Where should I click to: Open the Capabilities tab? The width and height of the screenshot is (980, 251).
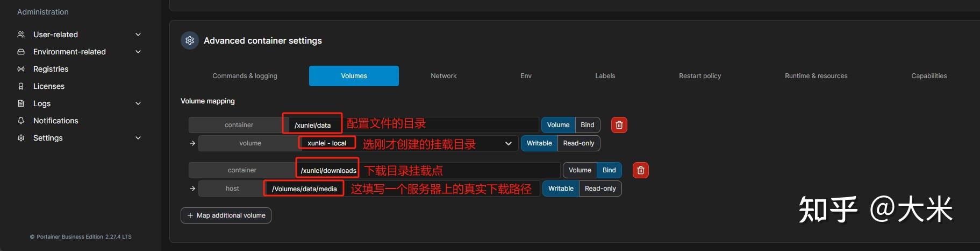tap(929, 76)
